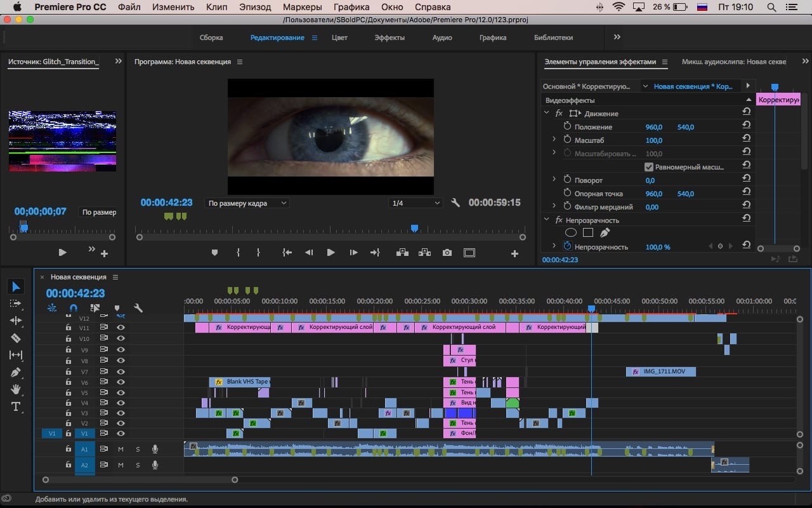Toggle timeline snapping magnet icon
This screenshot has height=508, width=812.
[x=74, y=308]
